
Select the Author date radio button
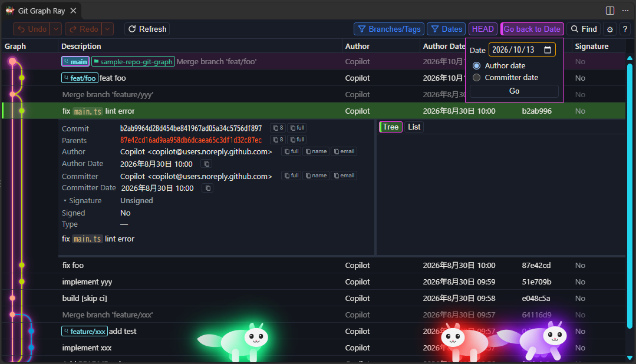click(x=477, y=65)
